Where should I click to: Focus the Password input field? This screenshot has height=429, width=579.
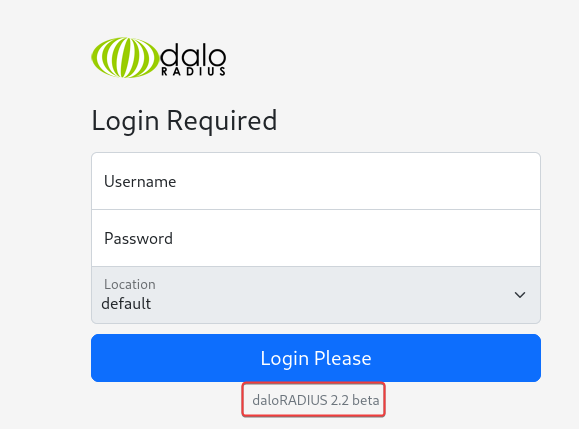click(316, 238)
